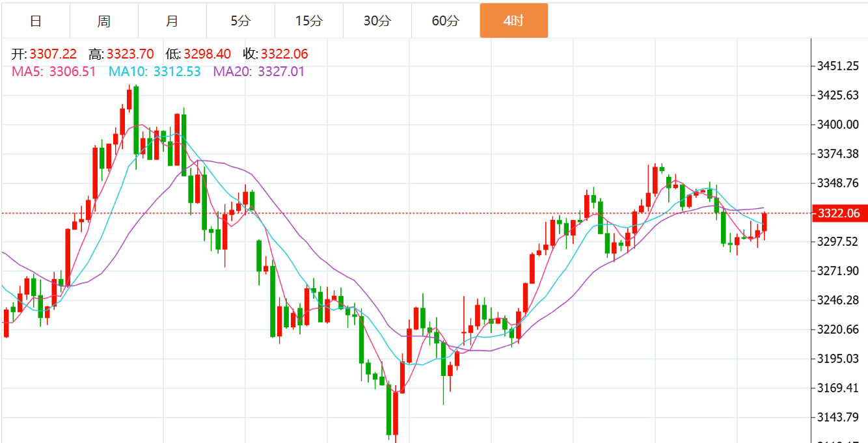Open the 60分 timeframe tab
The height and width of the screenshot is (443, 868).
pyautogui.click(x=446, y=21)
